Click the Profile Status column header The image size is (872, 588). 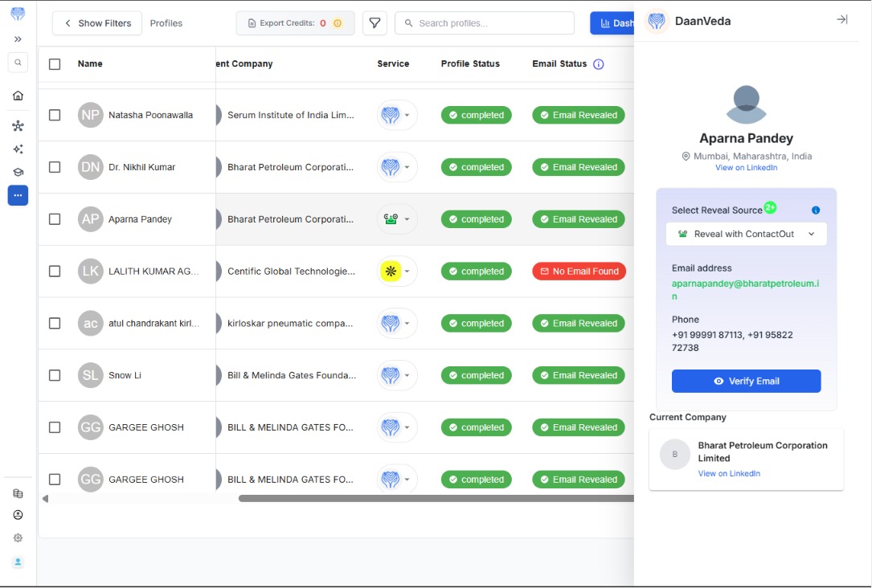(x=470, y=64)
